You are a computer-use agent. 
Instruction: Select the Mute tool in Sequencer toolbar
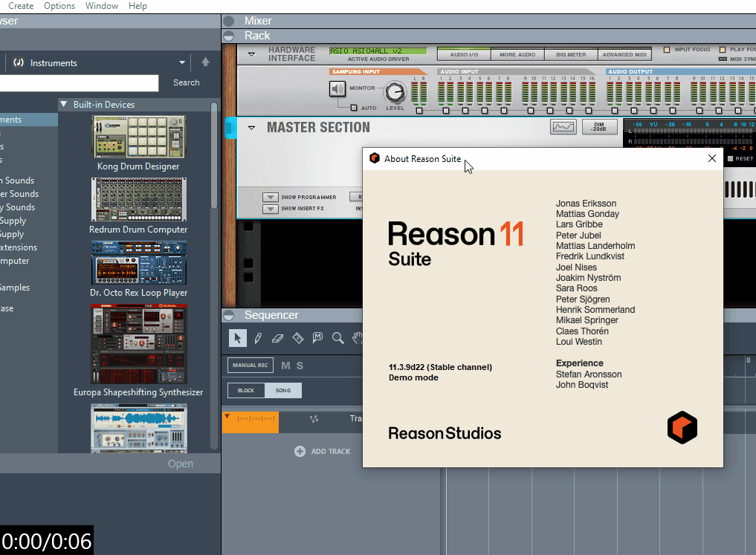(x=317, y=338)
